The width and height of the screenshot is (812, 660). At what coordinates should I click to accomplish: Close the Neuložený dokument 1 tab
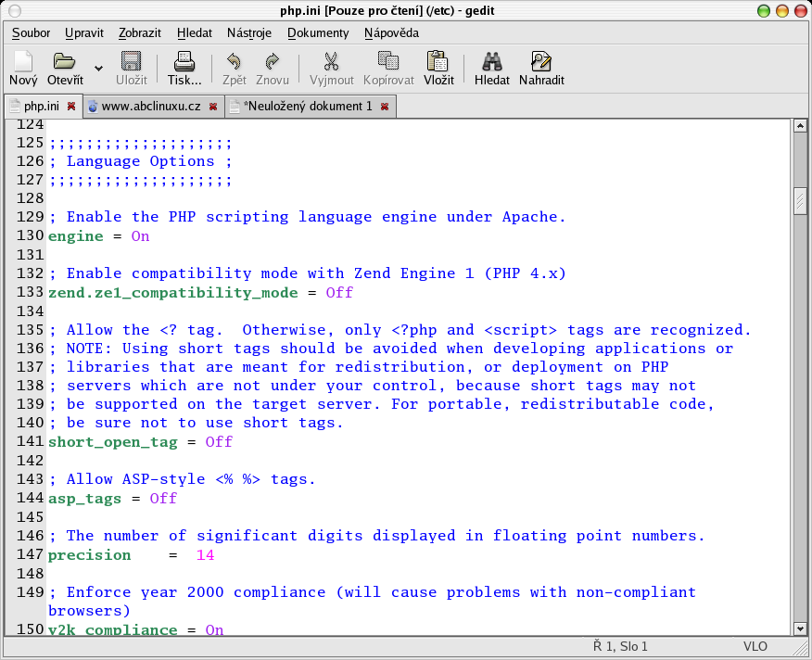[385, 107]
